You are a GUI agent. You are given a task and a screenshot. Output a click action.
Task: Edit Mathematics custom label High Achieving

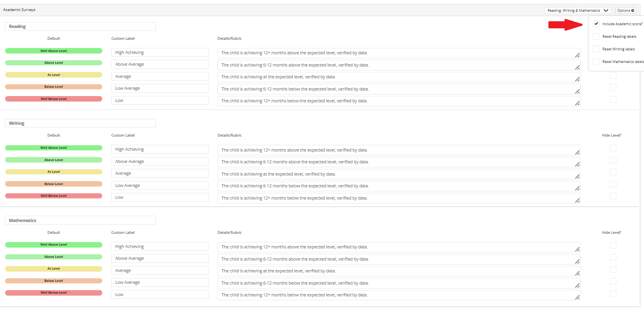tap(160, 246)
